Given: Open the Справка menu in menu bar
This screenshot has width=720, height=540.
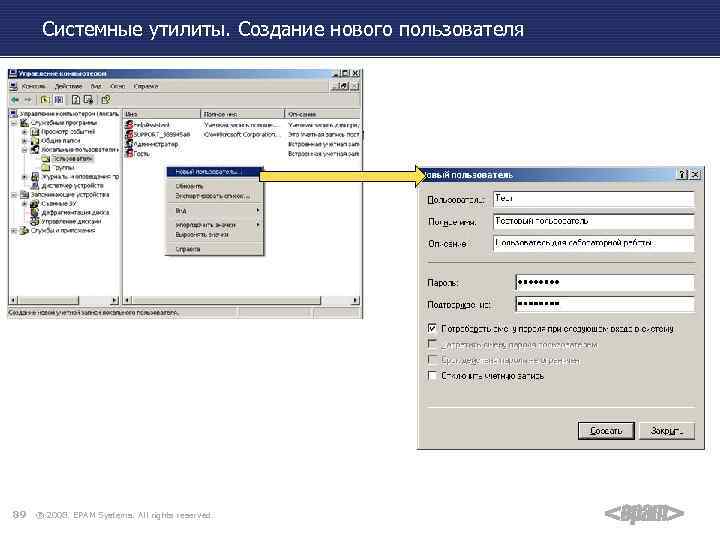Looking at the screenshot, I should (x=146, y=86).
